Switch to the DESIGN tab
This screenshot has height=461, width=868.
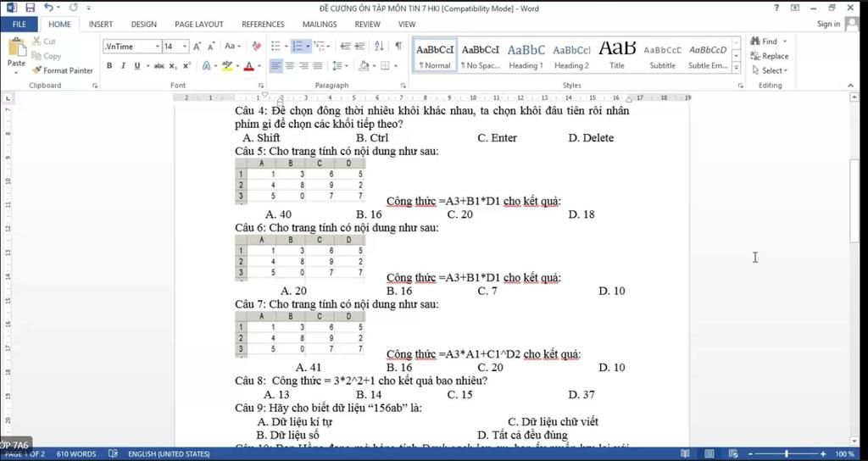(144, 25)
